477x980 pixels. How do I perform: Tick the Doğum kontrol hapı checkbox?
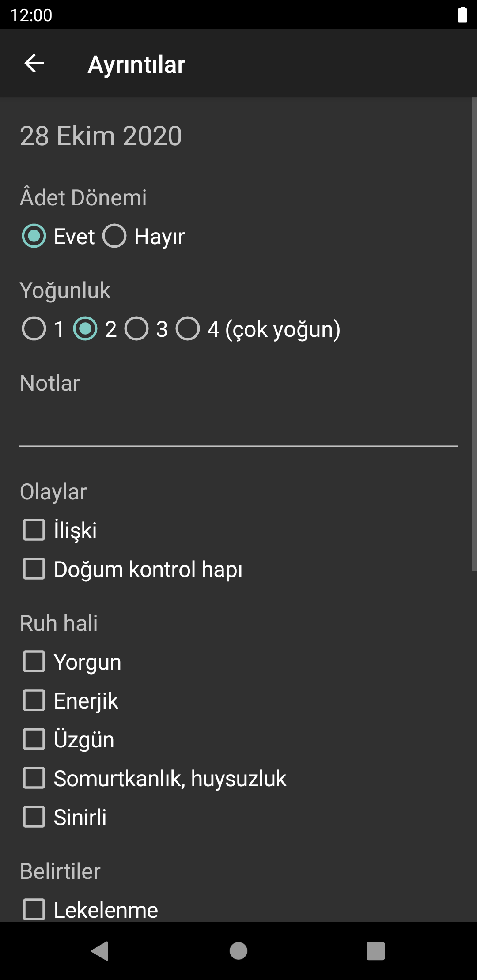coord(34,569)
